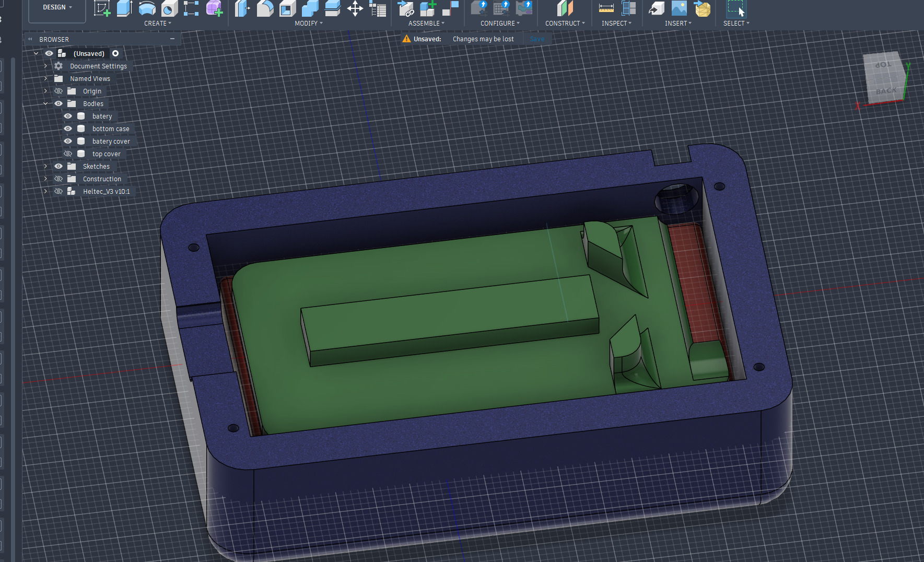Click the Save link in unsaved warning
Viewport: 924px width, 562px height.
click(537, 39)
